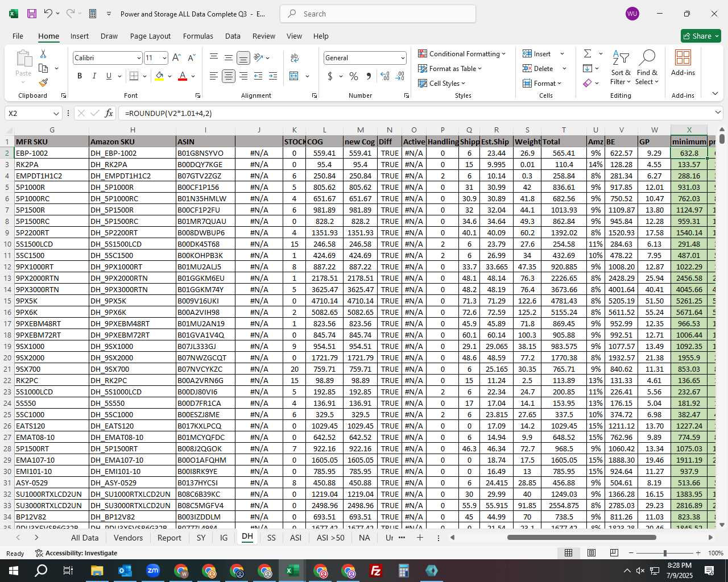The image size is (728, 582).
Task: Apply the yellow Fill Color swatch
Action: click(x=160, y=76)
